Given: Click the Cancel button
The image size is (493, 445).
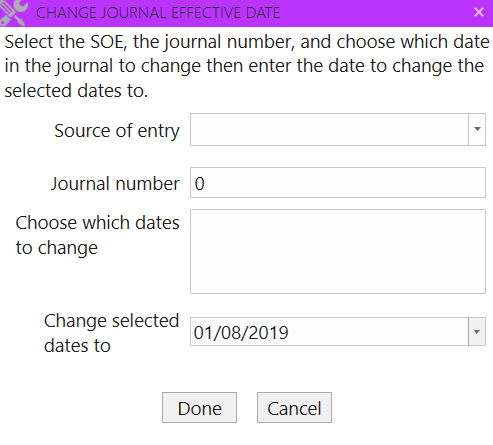Looking at the screenshot, I should click(x=294, y=408).
